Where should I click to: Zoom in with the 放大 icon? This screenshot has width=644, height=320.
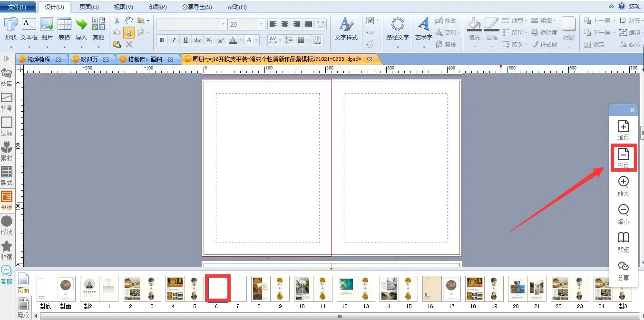coord(623,186)
